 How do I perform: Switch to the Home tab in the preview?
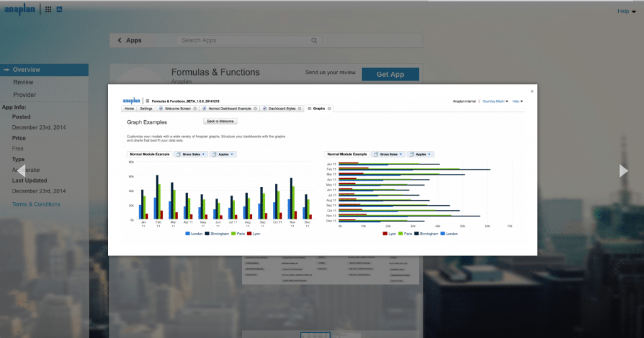pos(130,108)
